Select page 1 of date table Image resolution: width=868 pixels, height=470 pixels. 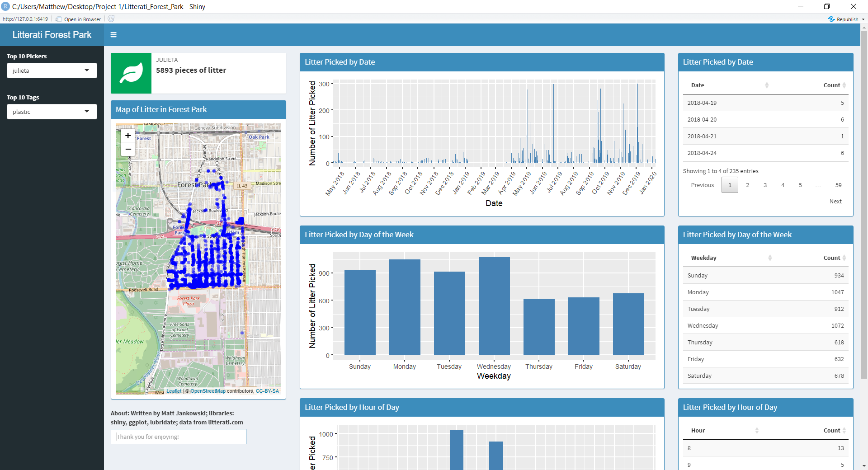coord(730,185)
